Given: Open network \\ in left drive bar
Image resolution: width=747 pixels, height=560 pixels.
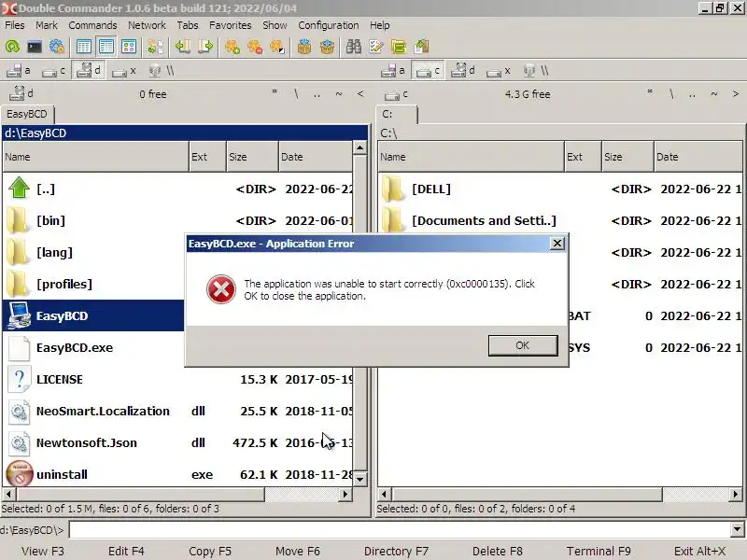Looking at the screenshot, I should click(161, 71).
